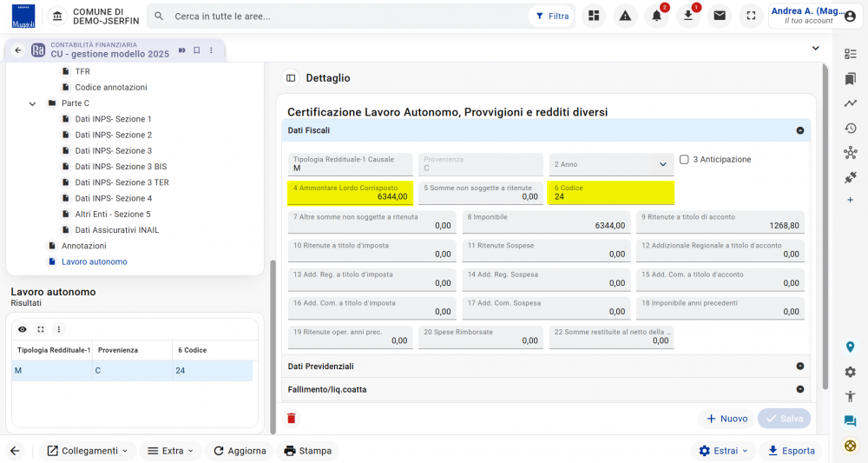
Task: Click the plus icon in right sidebar
Action: click(851, 200)
